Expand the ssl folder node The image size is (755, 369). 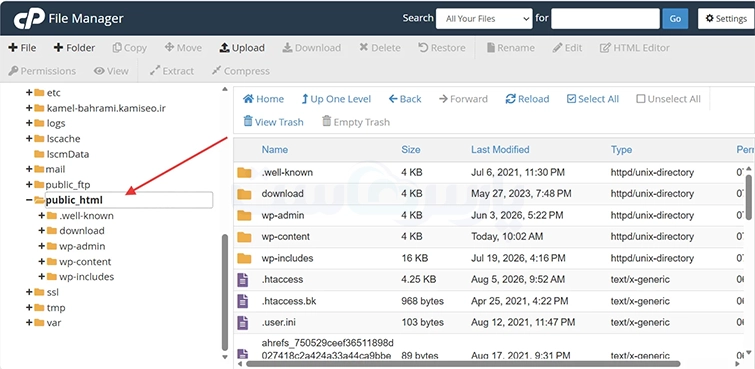(29, 292)
